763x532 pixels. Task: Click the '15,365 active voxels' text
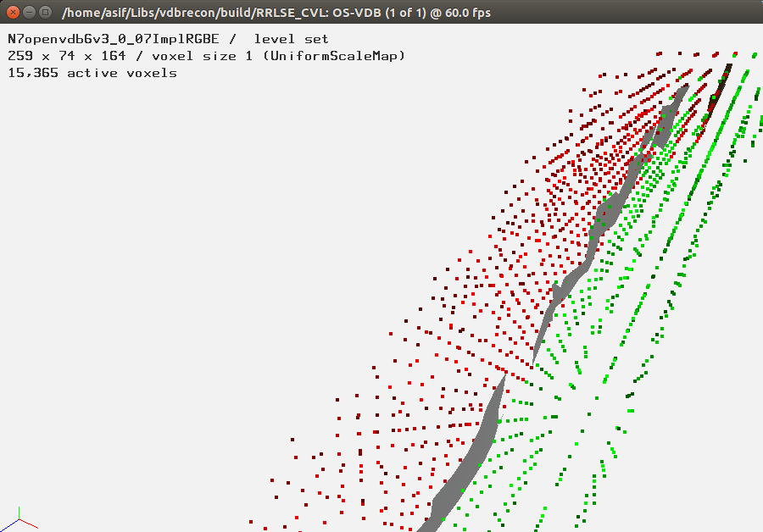click(x=92, y=73)
